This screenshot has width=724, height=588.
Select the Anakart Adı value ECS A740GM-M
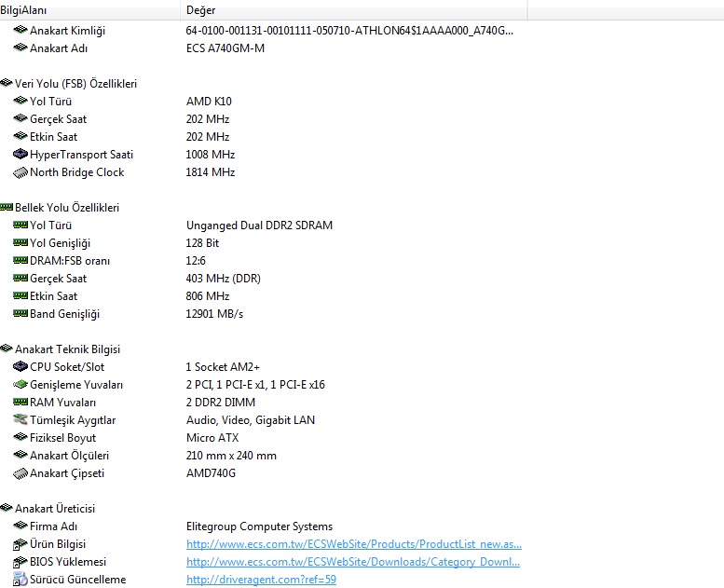225,48
